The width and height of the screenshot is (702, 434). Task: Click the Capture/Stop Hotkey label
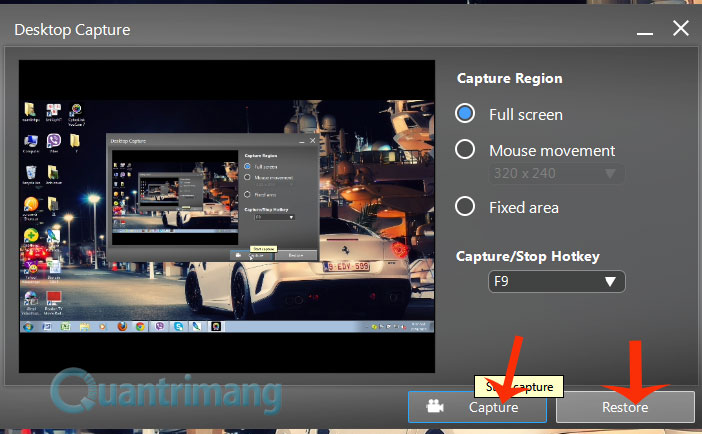point(527,256)
